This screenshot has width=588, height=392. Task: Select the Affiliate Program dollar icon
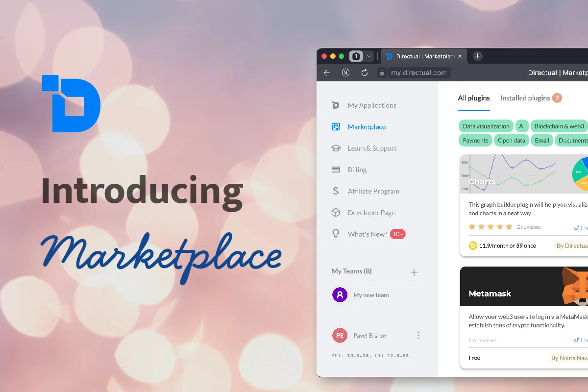click(x=336, y=191)
